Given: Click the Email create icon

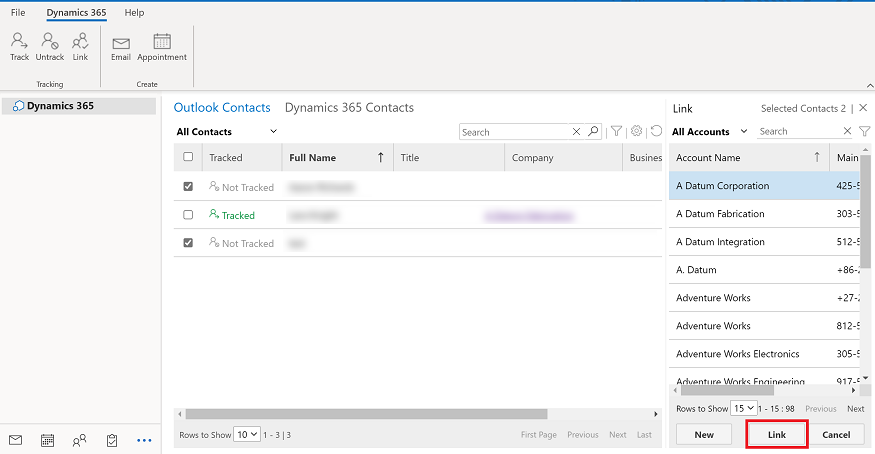Looking at the screenshot, I should (x=121, y=44).
